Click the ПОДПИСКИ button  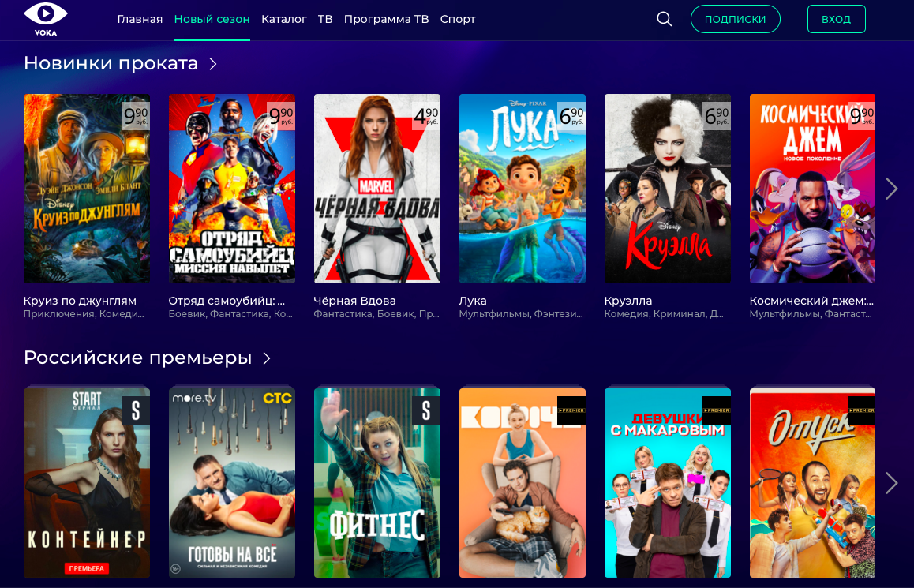tap(735, 19)
